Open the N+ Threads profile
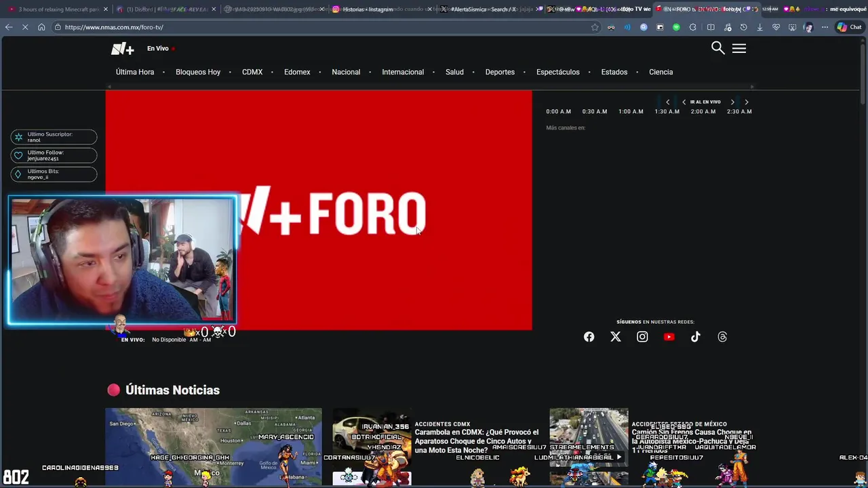The height and width of the screenshot is (488, 868). 722,337
